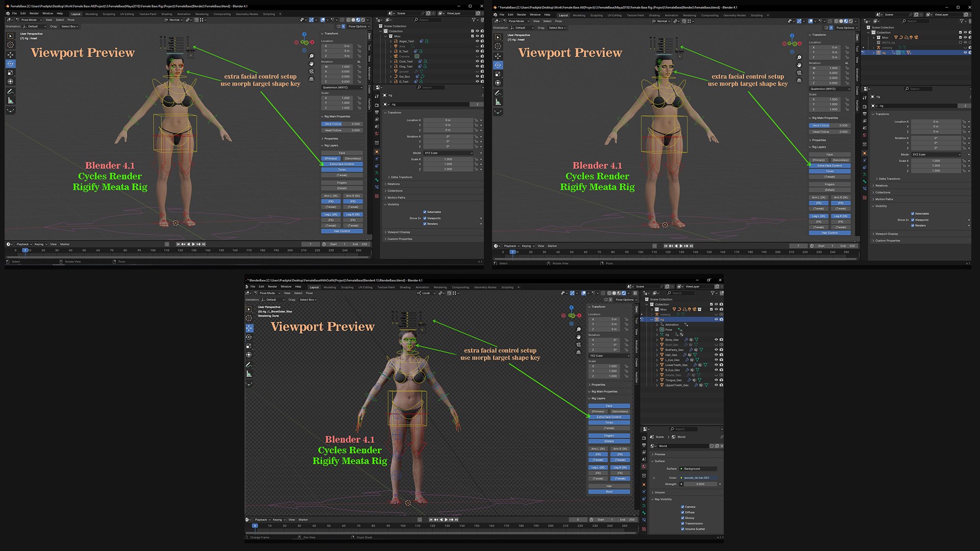Select rendered shading mode in bottom window header
The height and width of the screenshot is (551, 980).
coord(623,293)
